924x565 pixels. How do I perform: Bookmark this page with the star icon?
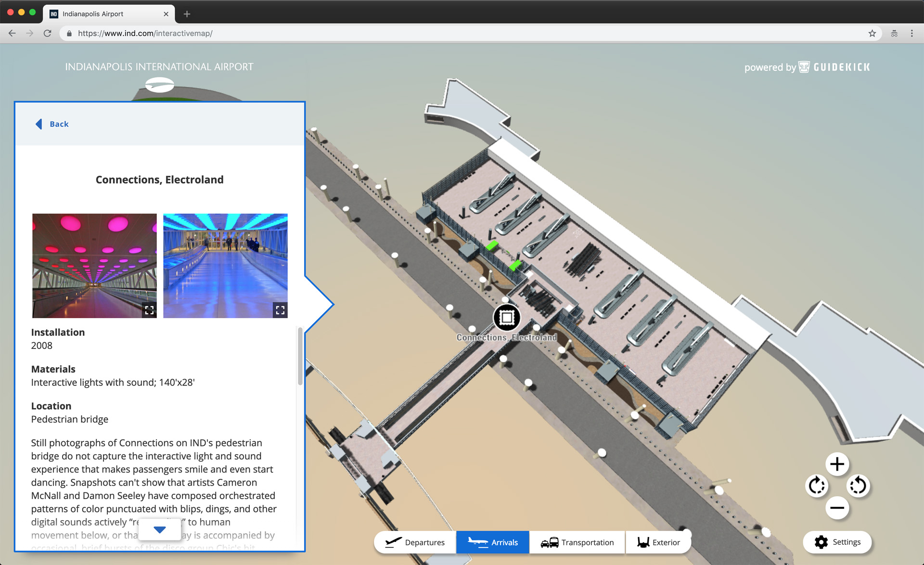pos(872,33)
